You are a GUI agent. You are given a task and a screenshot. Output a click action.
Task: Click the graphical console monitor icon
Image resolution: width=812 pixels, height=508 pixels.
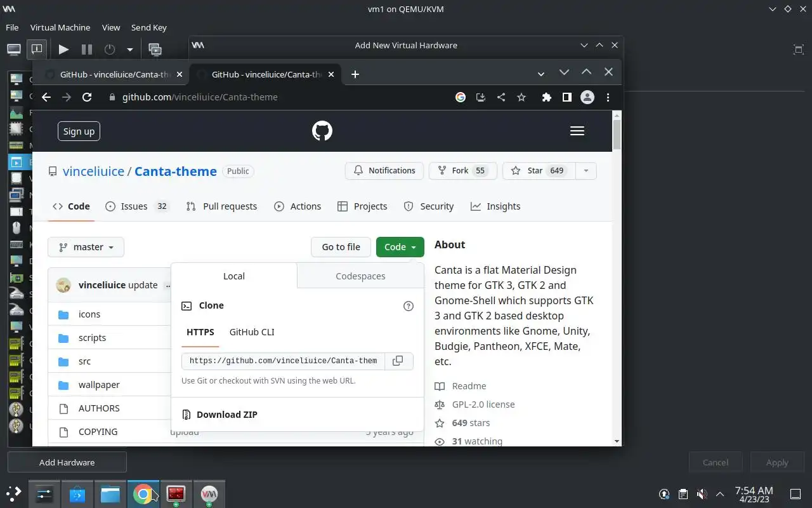[14, 49]
